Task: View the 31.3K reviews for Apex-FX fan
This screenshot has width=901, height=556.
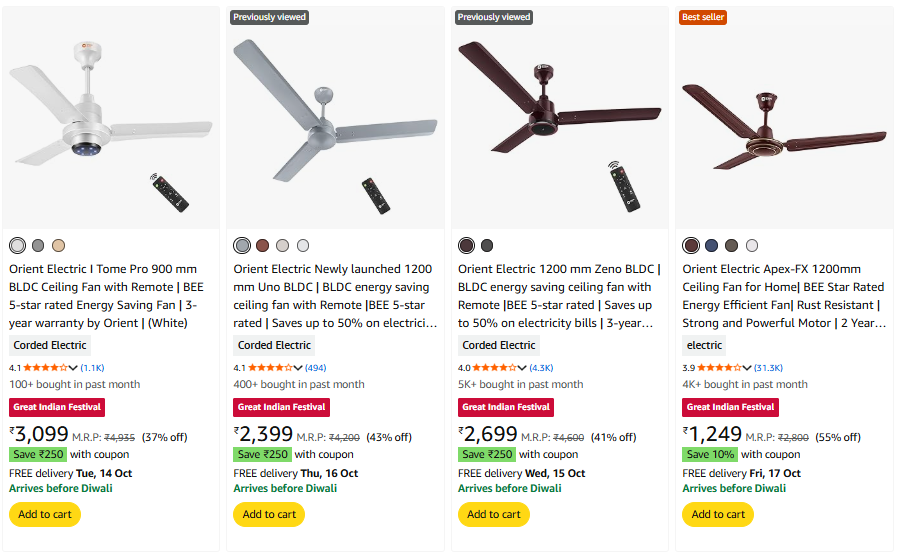Action: 768,368
